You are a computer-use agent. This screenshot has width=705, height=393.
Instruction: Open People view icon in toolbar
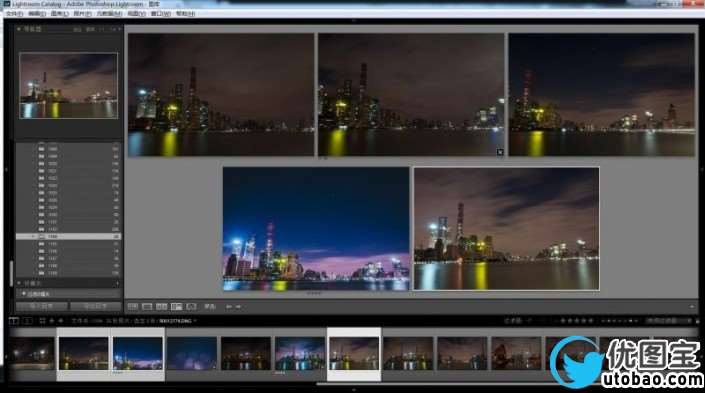pyautogui.click(x=191, y=307)
